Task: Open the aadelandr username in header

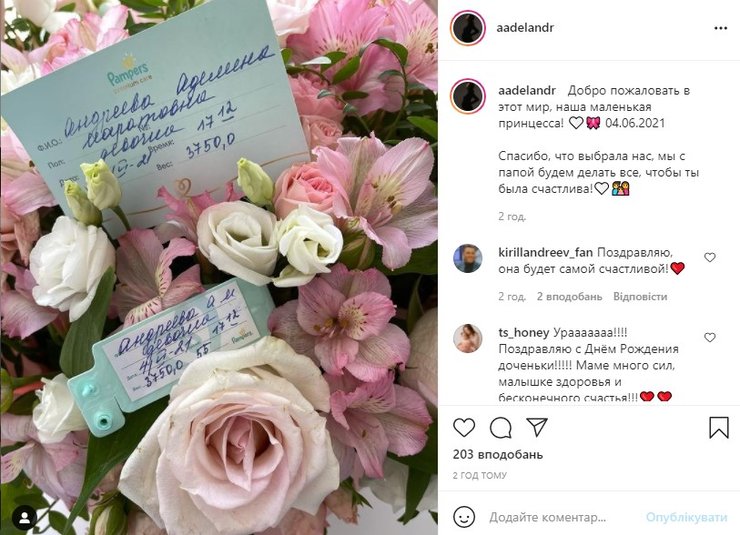Action: coord(525,28)
